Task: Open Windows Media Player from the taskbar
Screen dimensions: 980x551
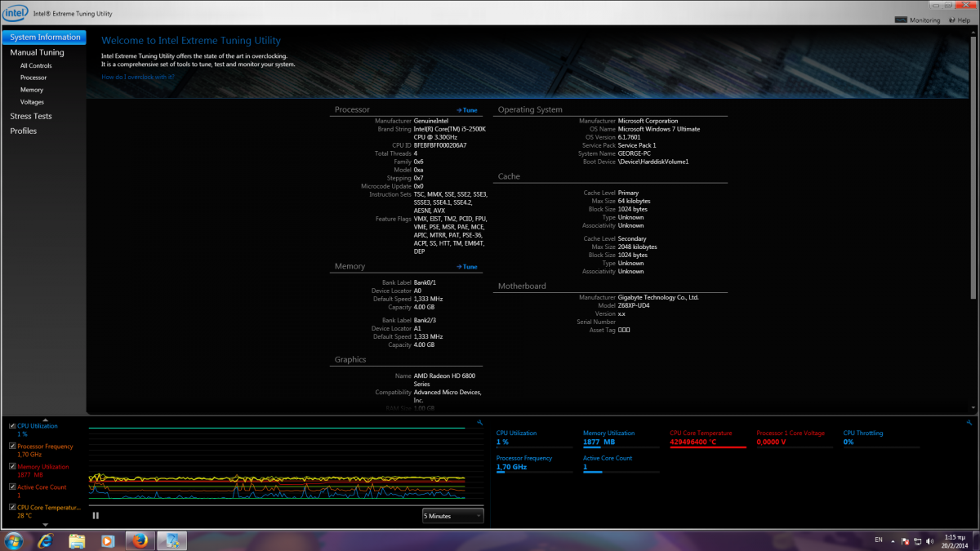Action: click(108, 540)
